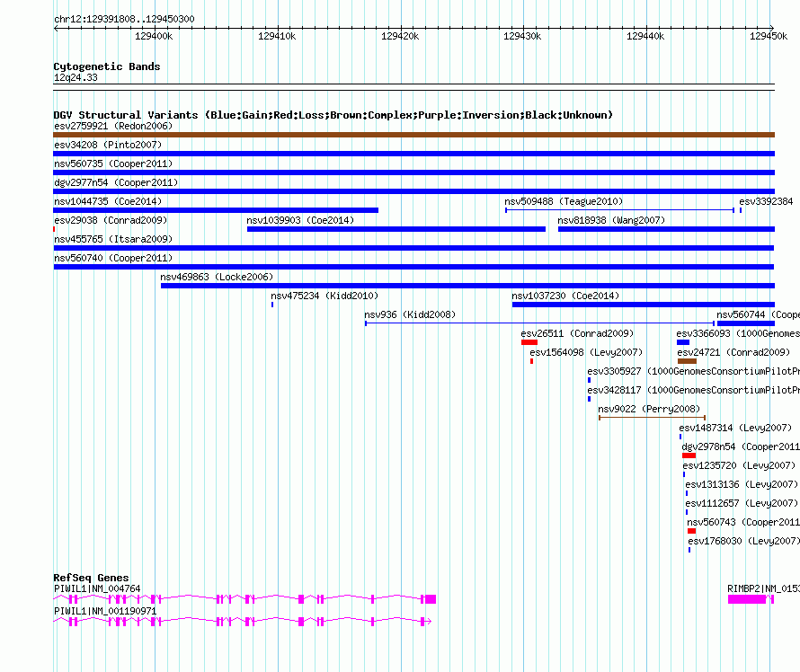
Task: Click esv1235720 (Levy2007) label
Action: [x=739, y=465]
